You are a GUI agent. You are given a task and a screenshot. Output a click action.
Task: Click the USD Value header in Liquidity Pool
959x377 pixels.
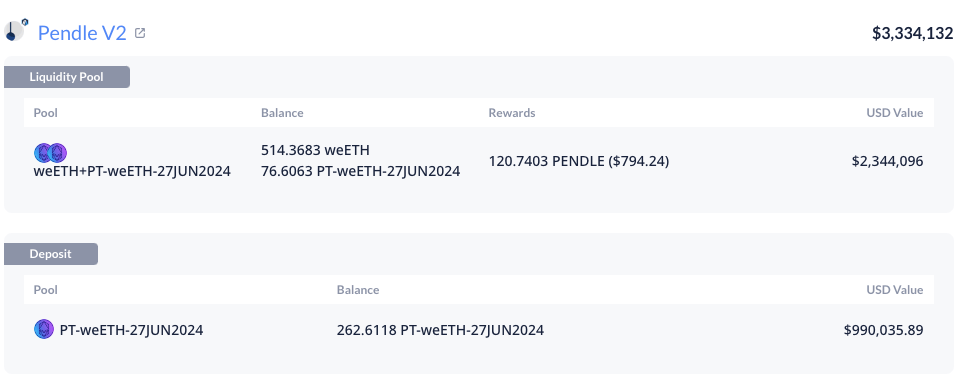point(895,113)
